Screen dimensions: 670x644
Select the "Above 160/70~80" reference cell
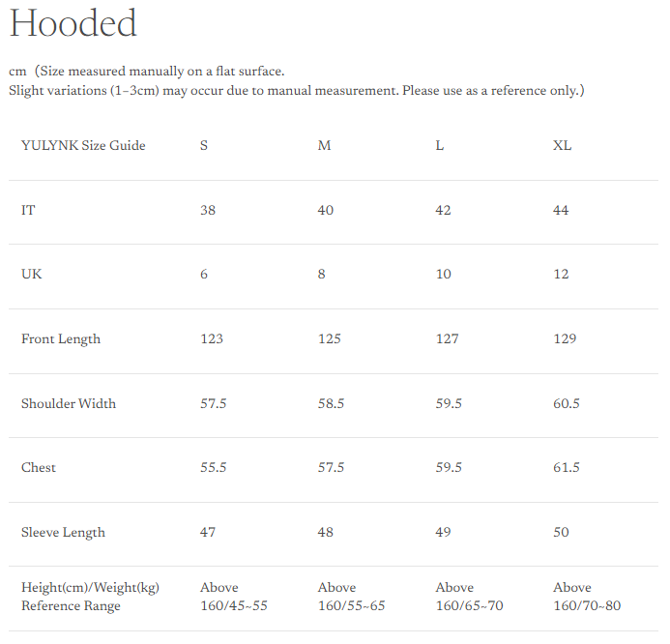pos(587,597)
